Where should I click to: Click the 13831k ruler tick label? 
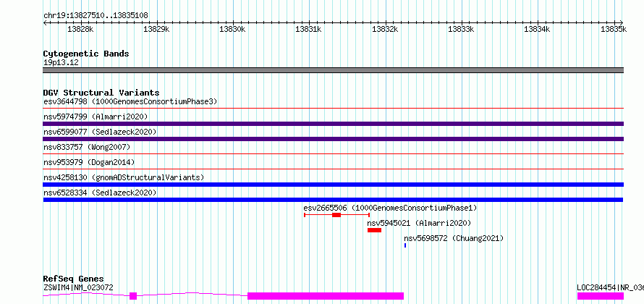point(309,29)
